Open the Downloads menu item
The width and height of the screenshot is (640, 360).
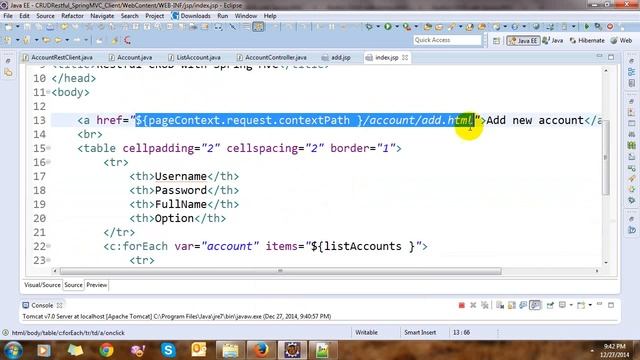point(191,16)
